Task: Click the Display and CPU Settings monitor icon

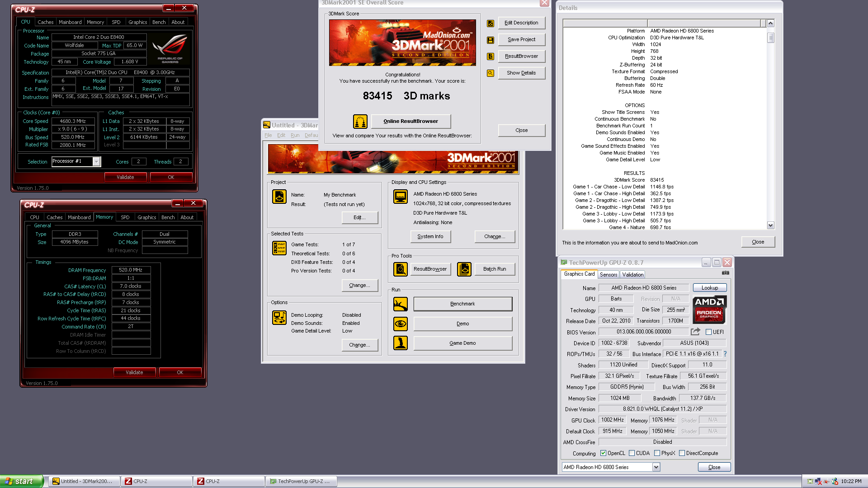Action: point(401,197)
